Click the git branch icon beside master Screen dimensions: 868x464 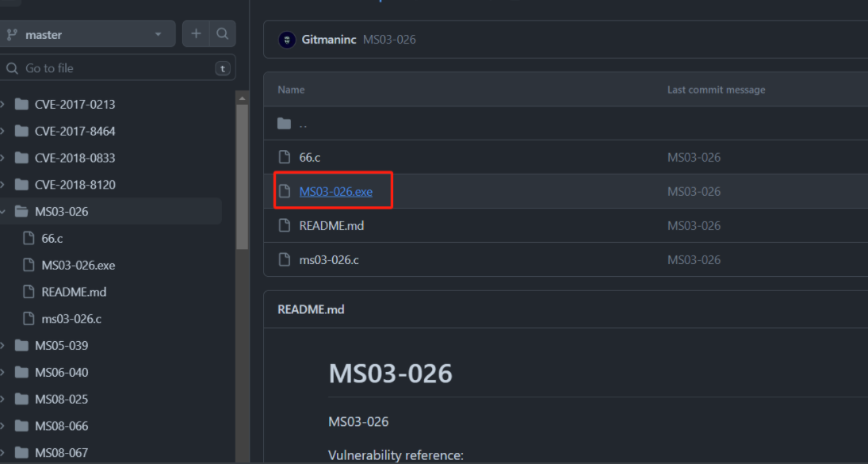click(12, 34)
